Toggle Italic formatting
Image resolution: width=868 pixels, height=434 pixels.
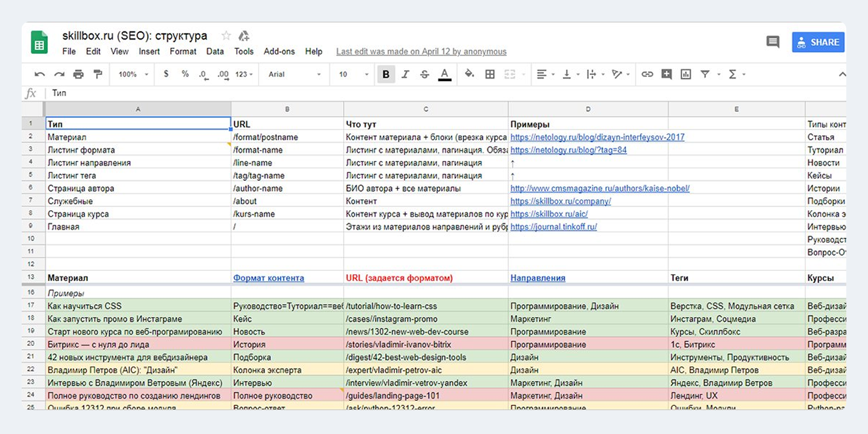405,74
